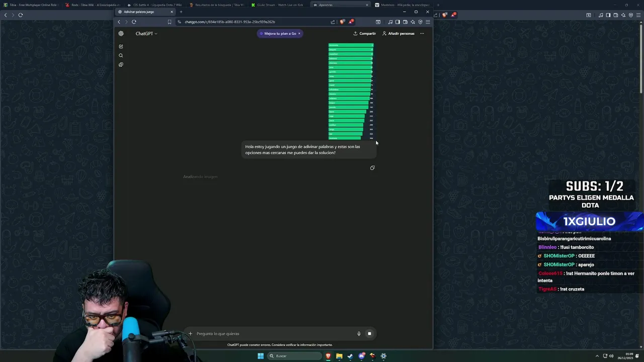This screenshot has height=362, width=644.
Task: Open search chats magnifier in ChatGPT sidebar
Action: click(x=121, y=55)
